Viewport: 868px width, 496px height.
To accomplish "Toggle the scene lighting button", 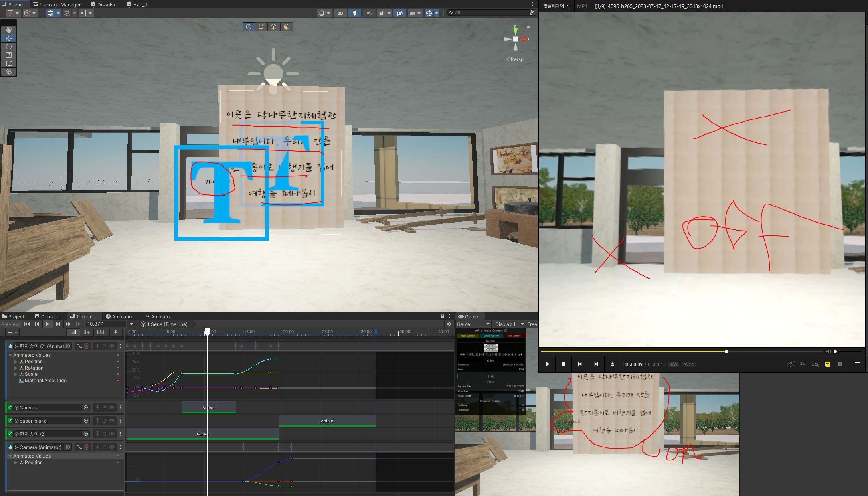I will click(x=356, y=13).
